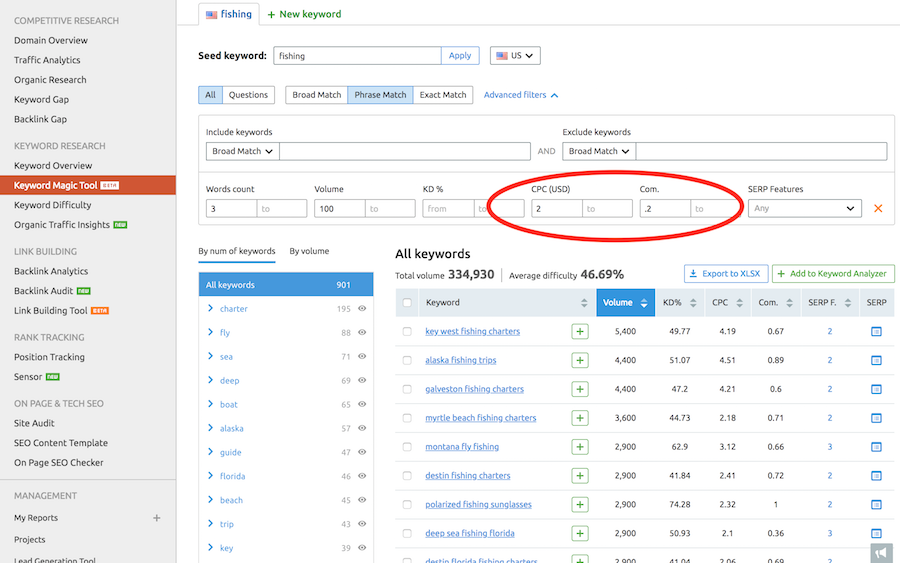Sort table by CPC column arrows

tap(739, 302)
